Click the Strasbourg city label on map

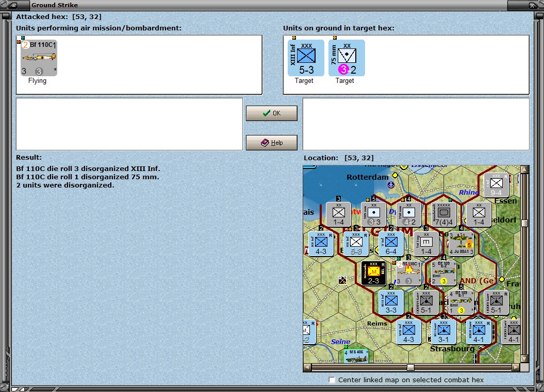click(x=452, y=349)
